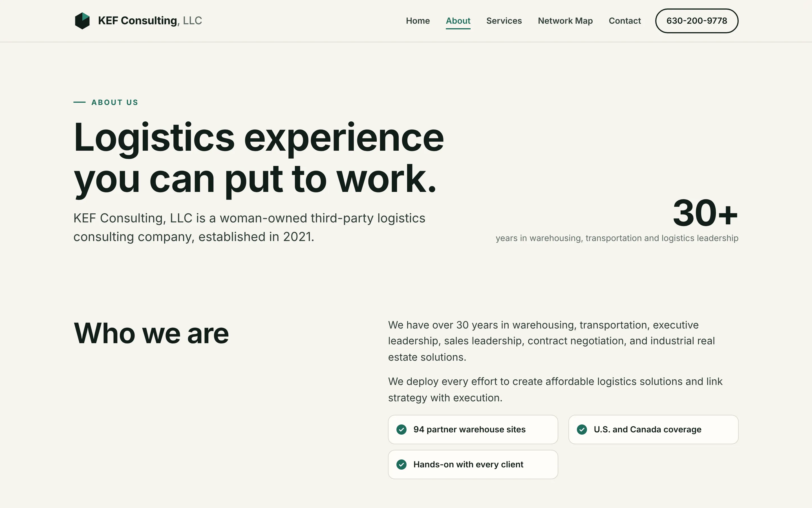Navigate to Contact in the header
This screenshot has width=812, height=508.
point(625,21)
